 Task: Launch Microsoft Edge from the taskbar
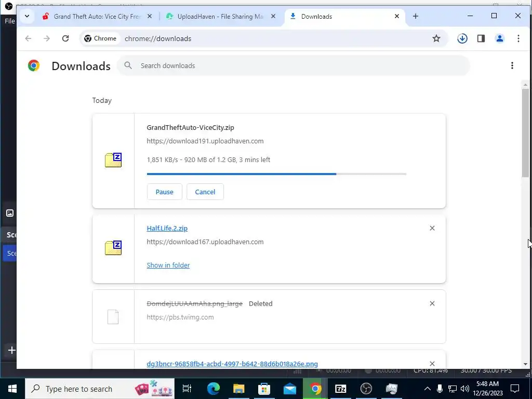click(213, 389)
